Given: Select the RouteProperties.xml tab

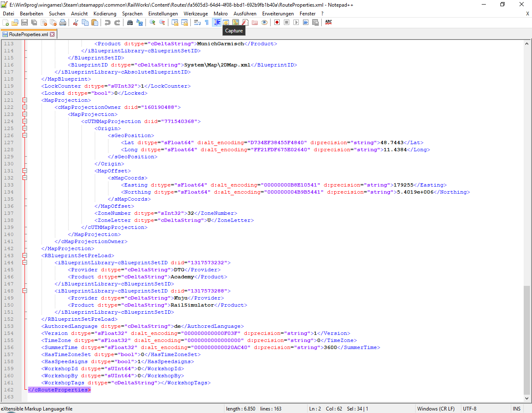Looking at the screenshot, I should 28,34.
